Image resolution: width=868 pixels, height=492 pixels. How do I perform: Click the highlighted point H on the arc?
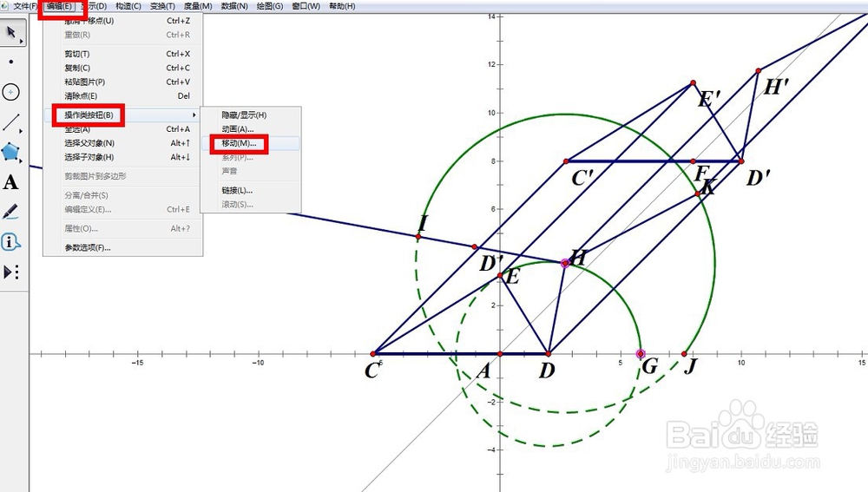[565, 264]
